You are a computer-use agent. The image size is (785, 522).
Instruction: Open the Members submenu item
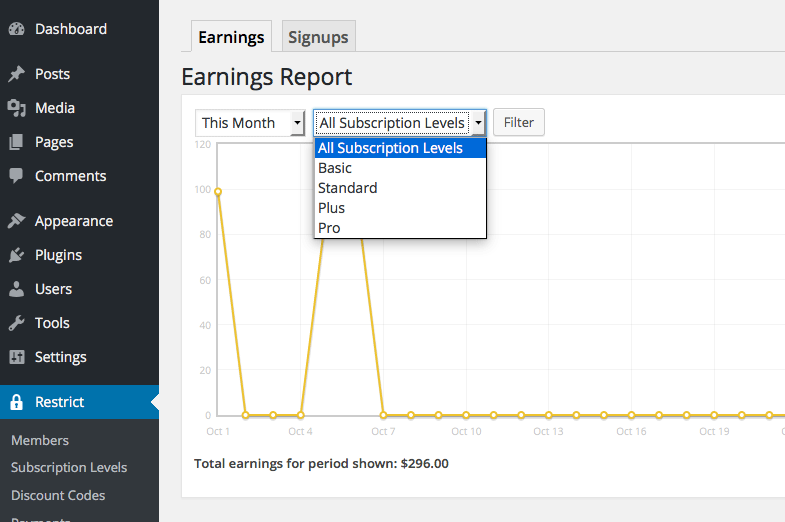[x=40, y=440]
